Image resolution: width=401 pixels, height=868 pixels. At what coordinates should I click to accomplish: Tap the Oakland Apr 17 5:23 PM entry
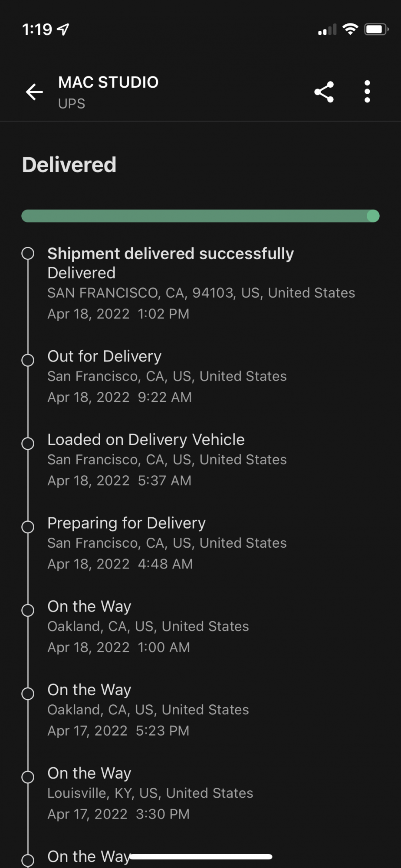(x=148, y=710)
